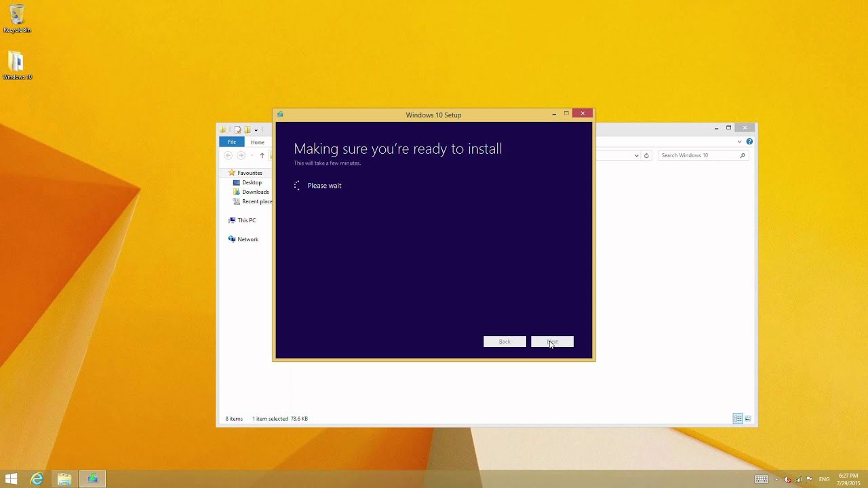Show hidden system tray icons
Image resolution: width=868 pixels, height=488 pixels.
[x=776, y=479]
